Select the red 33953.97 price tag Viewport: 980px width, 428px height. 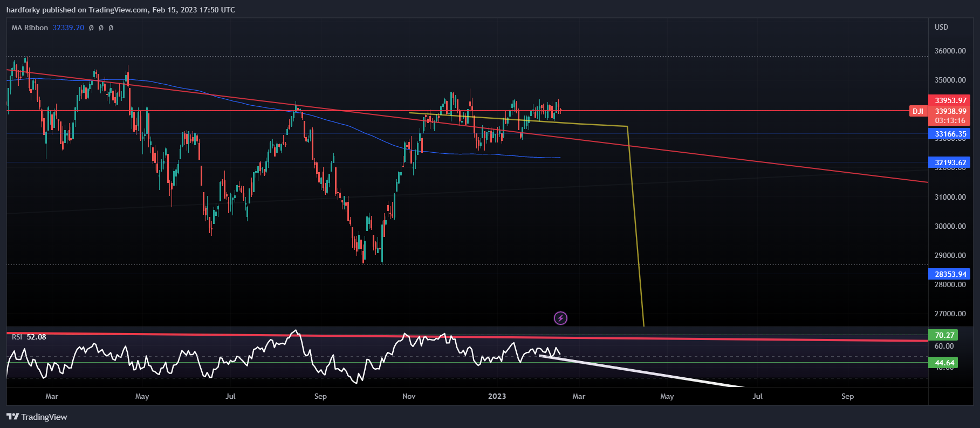tap(949, 100)
